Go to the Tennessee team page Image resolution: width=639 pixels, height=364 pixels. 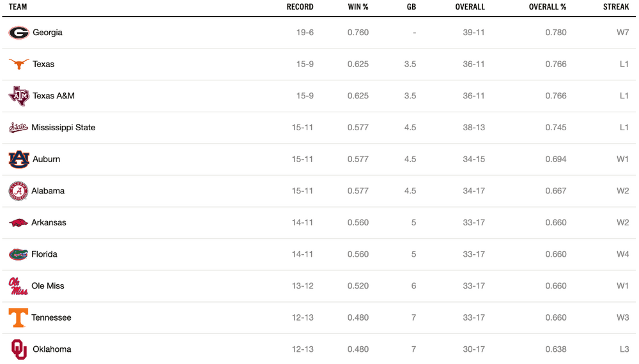coord(51,317)
